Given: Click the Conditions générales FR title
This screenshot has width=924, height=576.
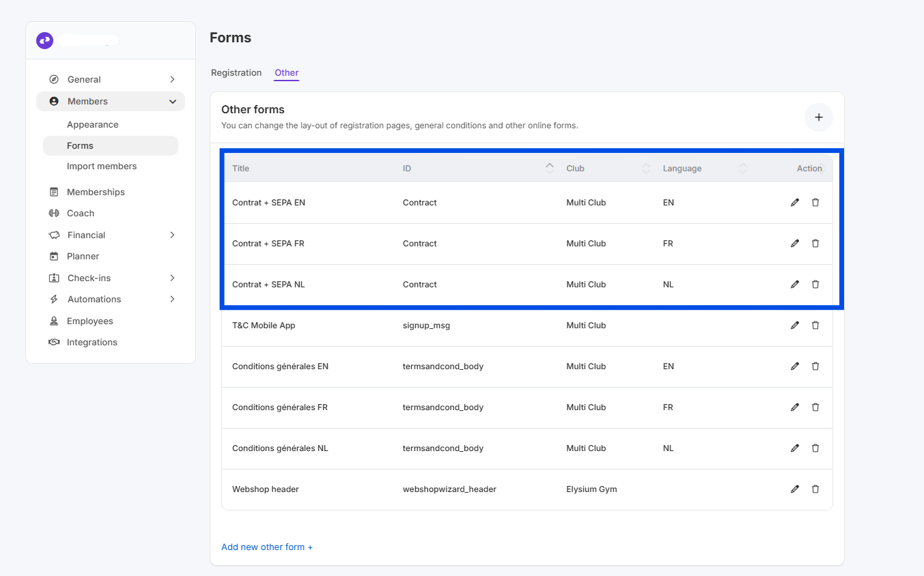Looking at the screenshot, I should click(x=280, y=407).
